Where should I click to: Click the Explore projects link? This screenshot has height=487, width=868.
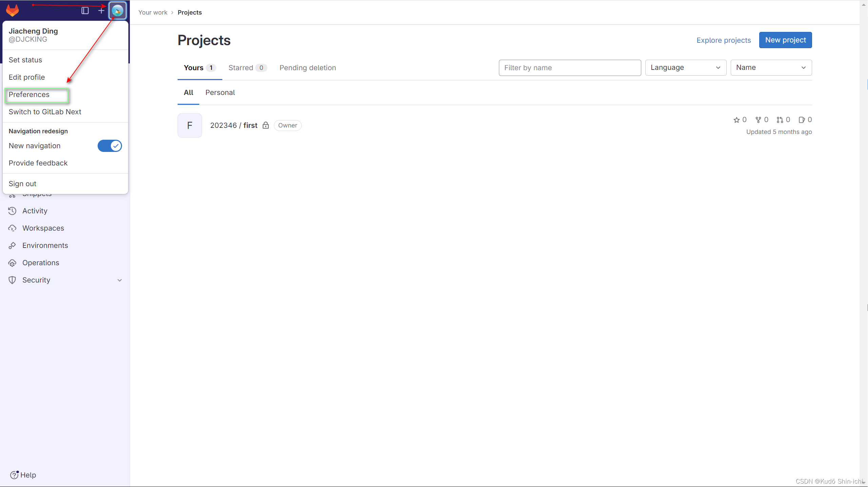tap(724, 40)
